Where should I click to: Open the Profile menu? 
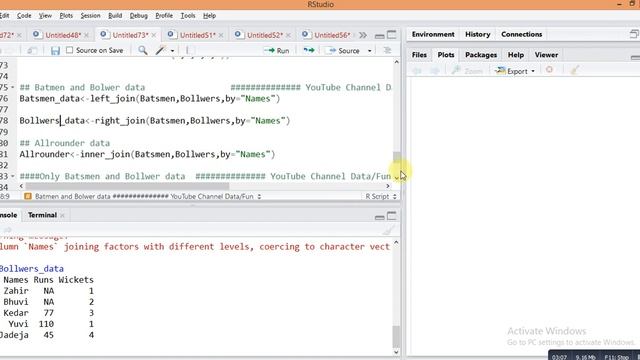coord(164,16)
